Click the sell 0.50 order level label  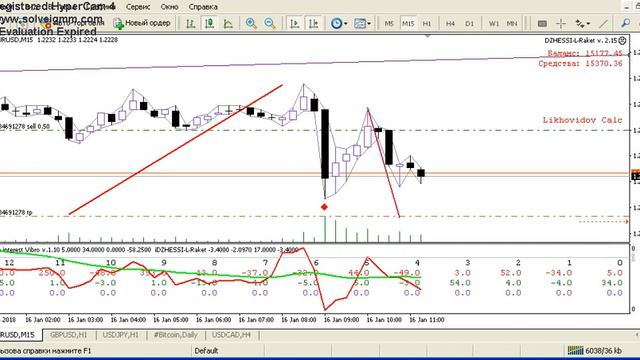[25, 127]
